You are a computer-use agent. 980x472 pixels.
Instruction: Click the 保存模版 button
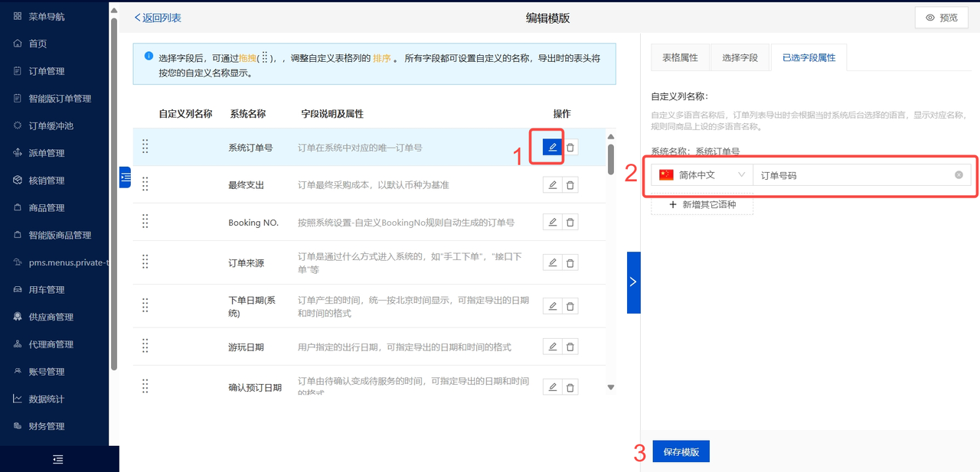click(x=681, y=452)
